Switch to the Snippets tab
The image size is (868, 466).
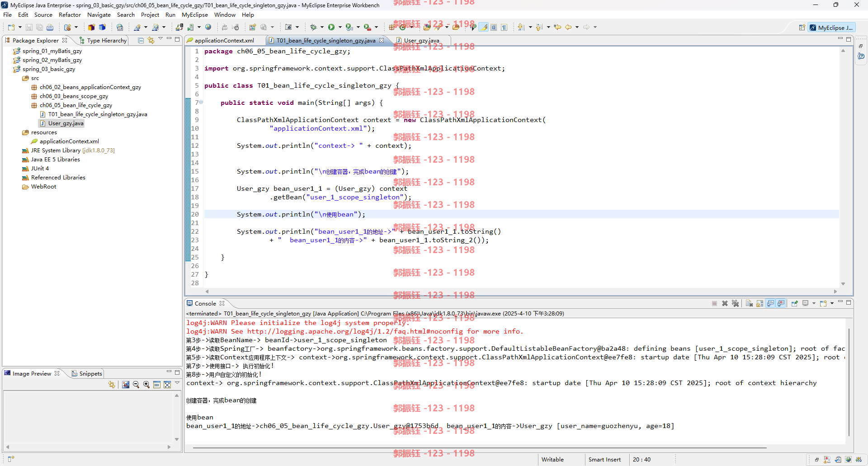pos(87,373)
